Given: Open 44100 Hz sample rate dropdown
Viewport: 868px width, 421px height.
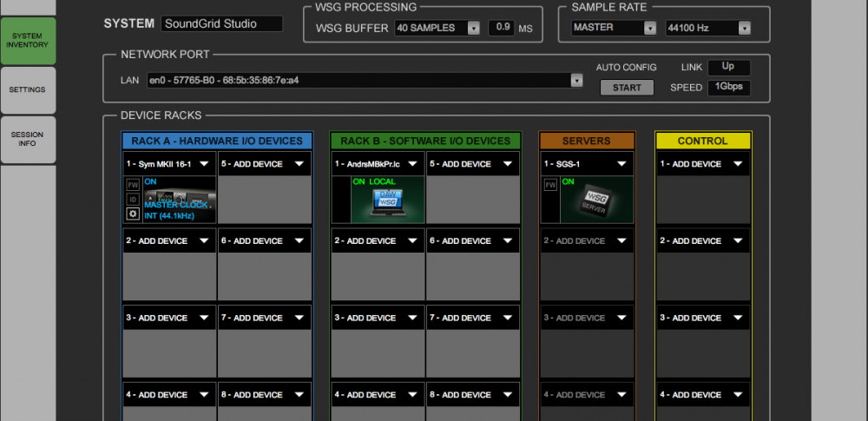Looking at the screenshot, I should [x=708, y=28].
